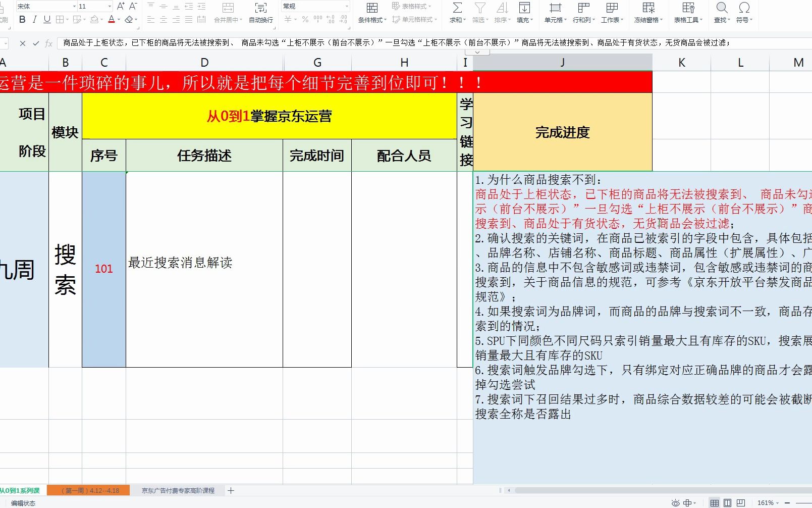The width and height of the screenshot is (812, 508).
Task: Click into the formula bar text field
Action: 434,43
